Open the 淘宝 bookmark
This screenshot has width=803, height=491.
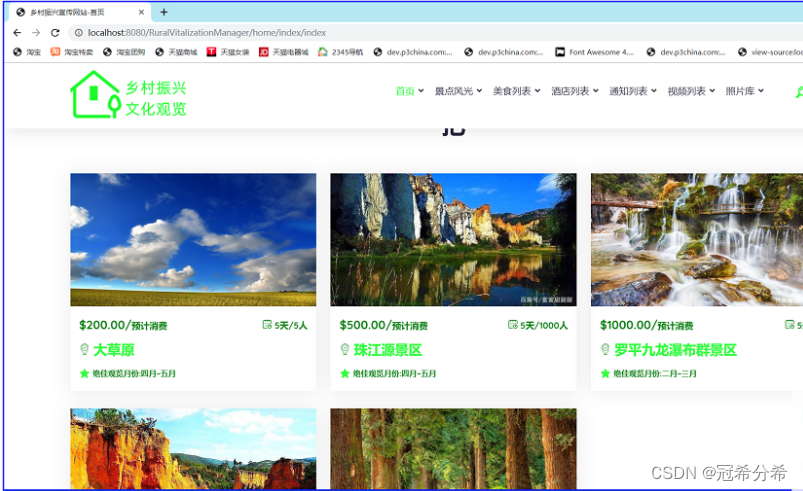[27, 52]
